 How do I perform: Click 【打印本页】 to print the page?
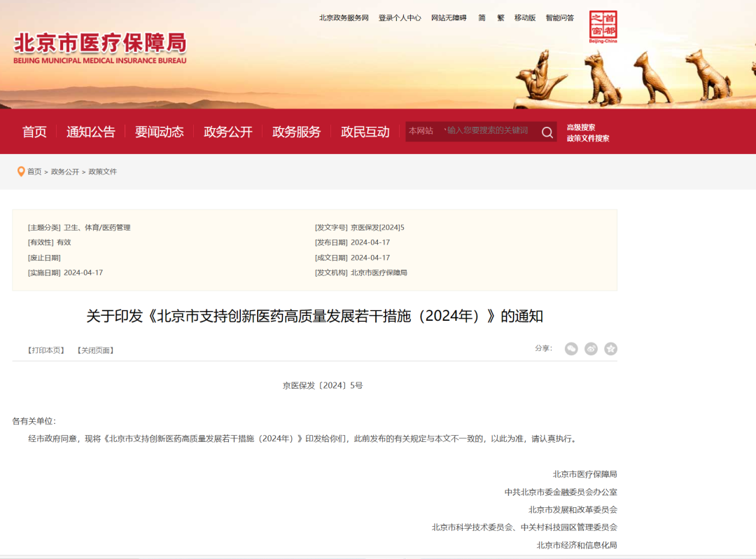tap(45, 350)
